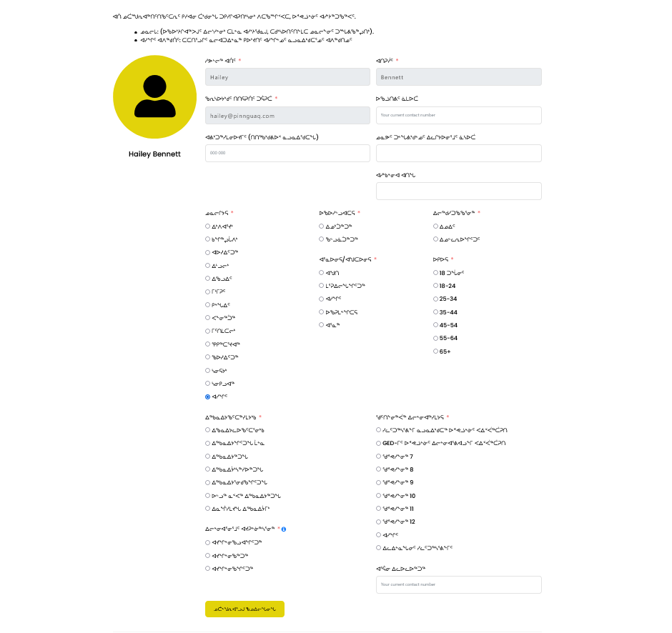The height and width of the screenshot is (633, 672).
Task: Click the yellow profile avatar picture
Action: (154, 96)
